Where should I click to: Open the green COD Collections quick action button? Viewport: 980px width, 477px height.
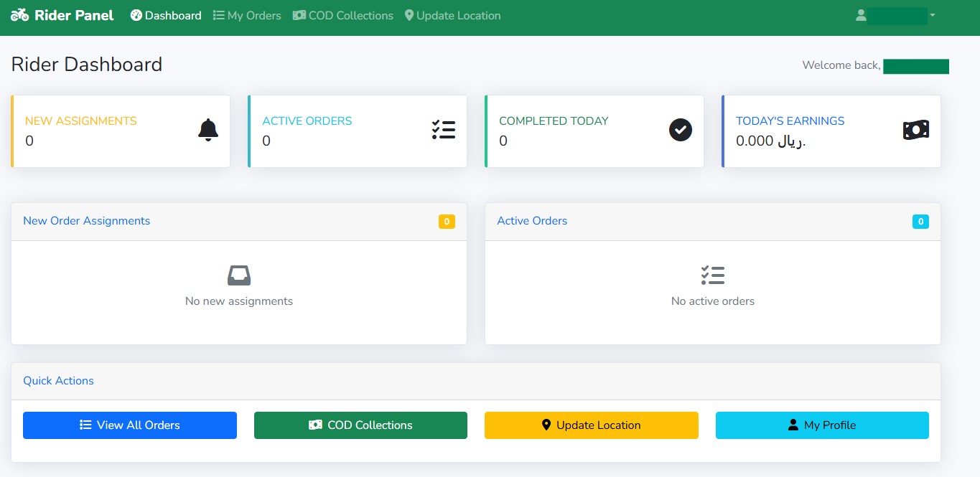point(360,425)
